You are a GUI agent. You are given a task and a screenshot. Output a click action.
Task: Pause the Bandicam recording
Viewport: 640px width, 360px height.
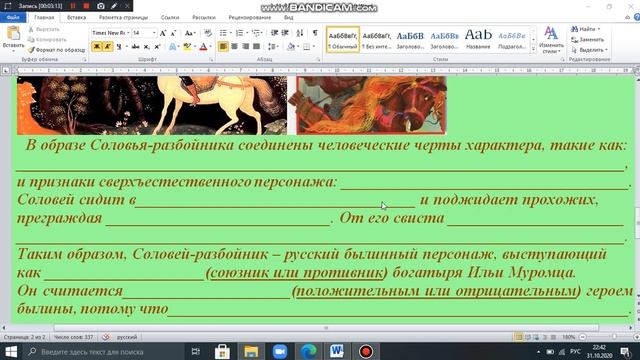tap(73, 6)
